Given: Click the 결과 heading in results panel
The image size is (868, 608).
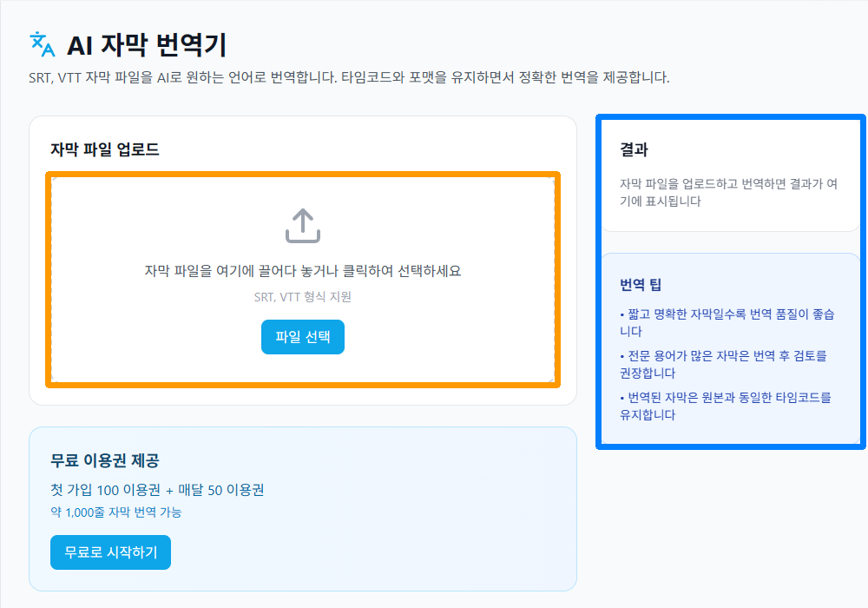Looking at the screenshot, I should (634, 149).
